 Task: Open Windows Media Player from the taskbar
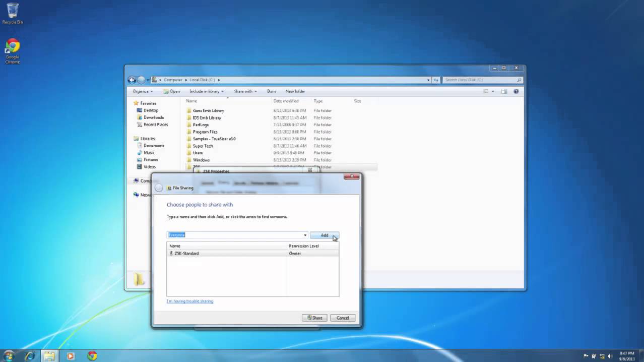coord(70,355)
